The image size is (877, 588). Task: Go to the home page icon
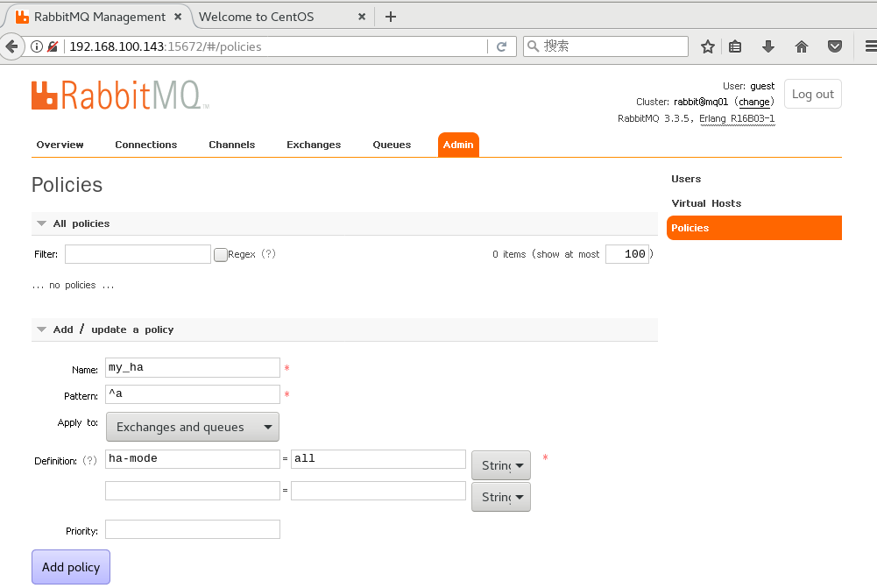coord(802,46)
